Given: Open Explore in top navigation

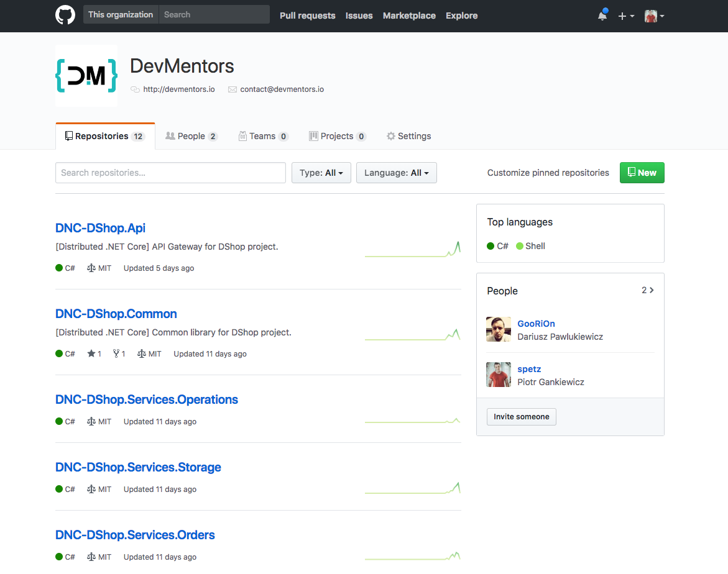Looking at the screenshot, I should 461,16.
